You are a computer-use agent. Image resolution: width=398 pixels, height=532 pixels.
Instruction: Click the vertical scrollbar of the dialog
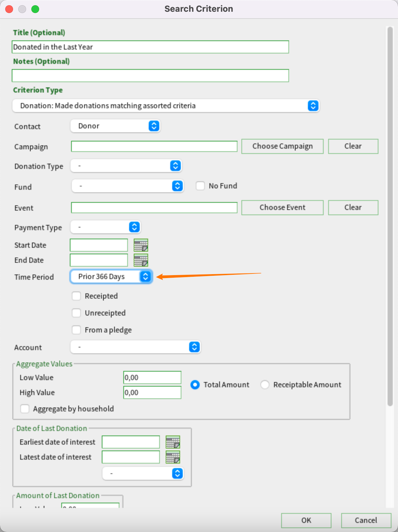pyautogui.click(x=390, y=216)
